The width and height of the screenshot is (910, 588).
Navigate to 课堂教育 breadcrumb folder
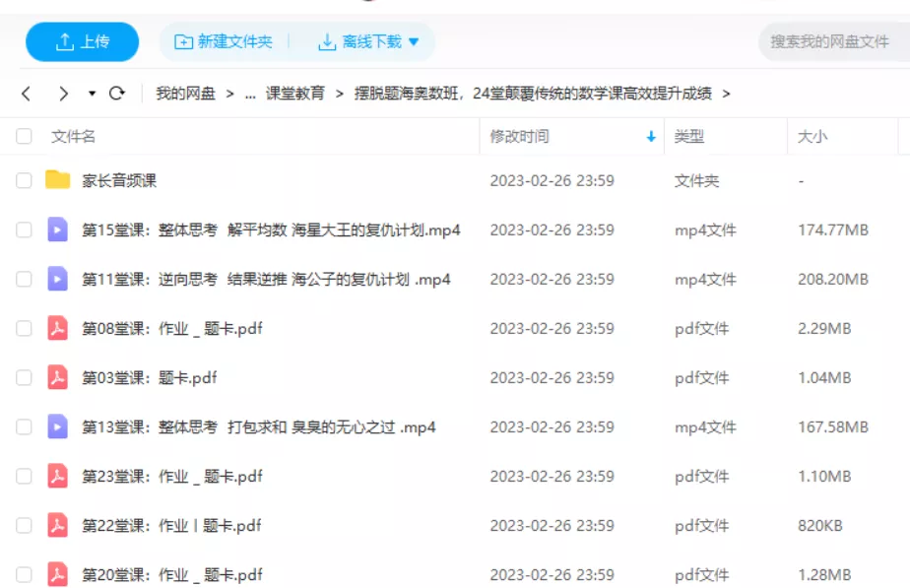[295, 94]
